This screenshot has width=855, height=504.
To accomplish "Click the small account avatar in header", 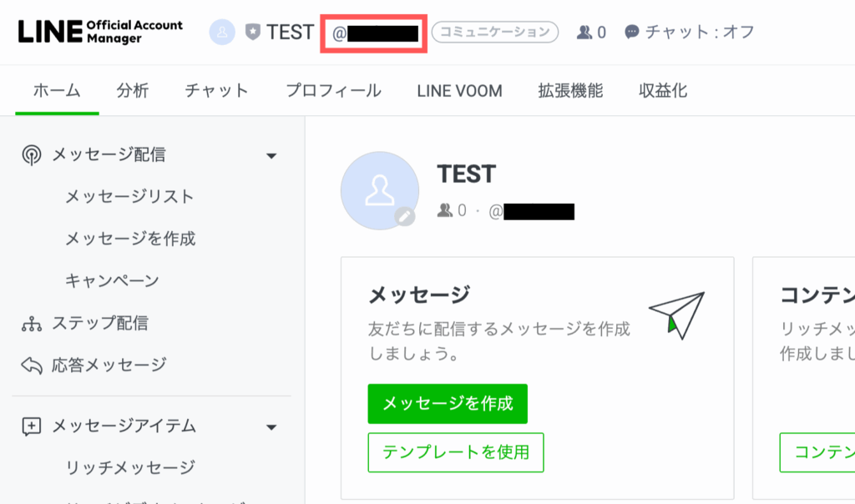I will [222, 33].
